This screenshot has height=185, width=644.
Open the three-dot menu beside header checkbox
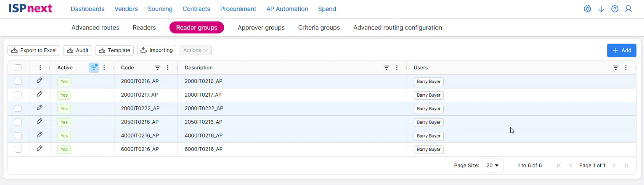(40, 68)
